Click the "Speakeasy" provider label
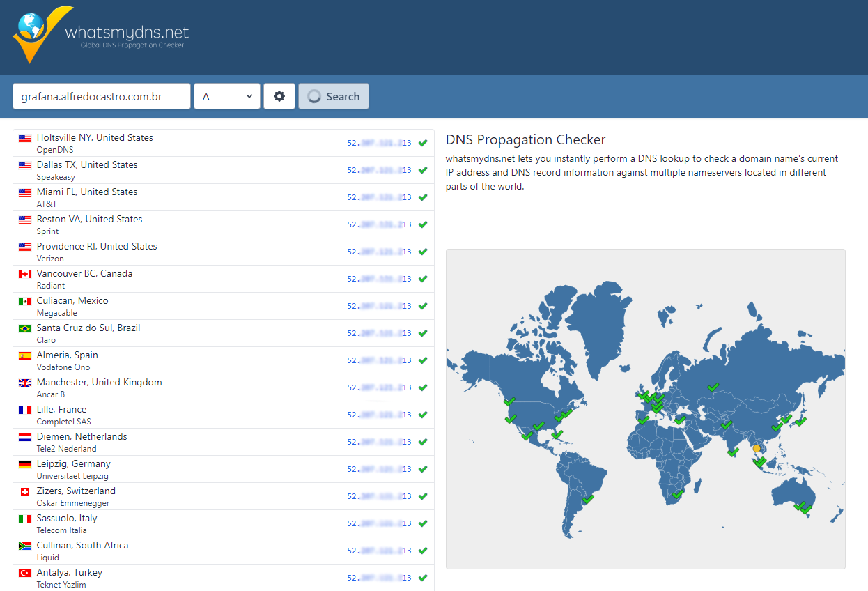The image size is (868, 591). (56, 177)
